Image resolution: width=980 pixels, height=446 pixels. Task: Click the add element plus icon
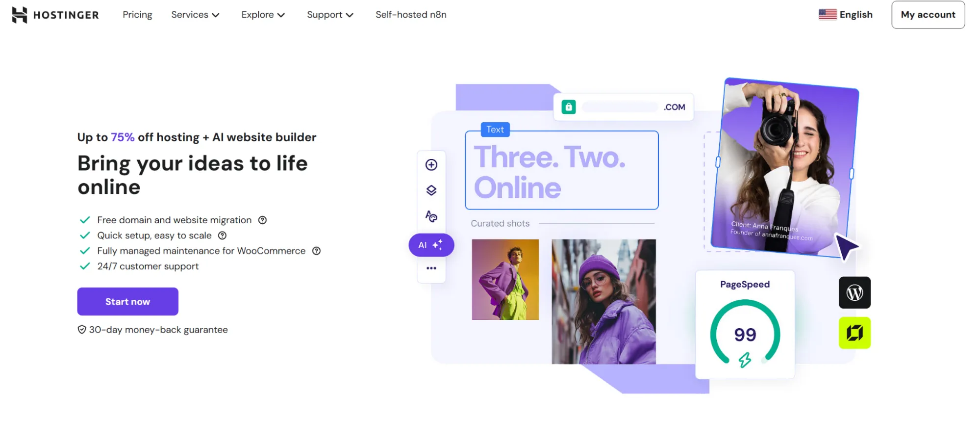431,165
